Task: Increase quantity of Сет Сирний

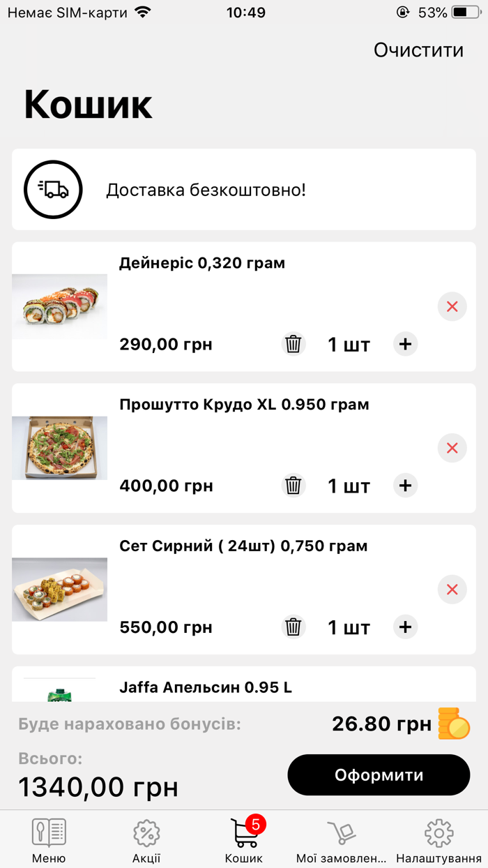Action: (405, 627)
